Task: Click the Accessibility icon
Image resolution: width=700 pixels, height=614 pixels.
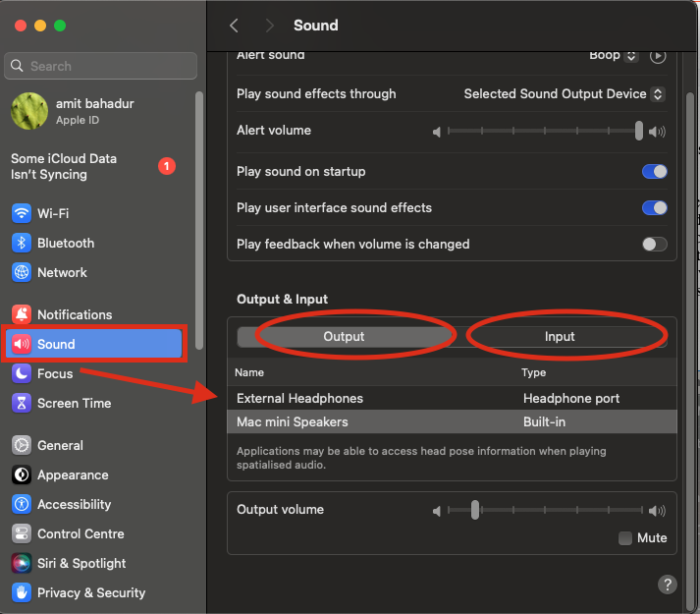Action: [x=22, y=504]
